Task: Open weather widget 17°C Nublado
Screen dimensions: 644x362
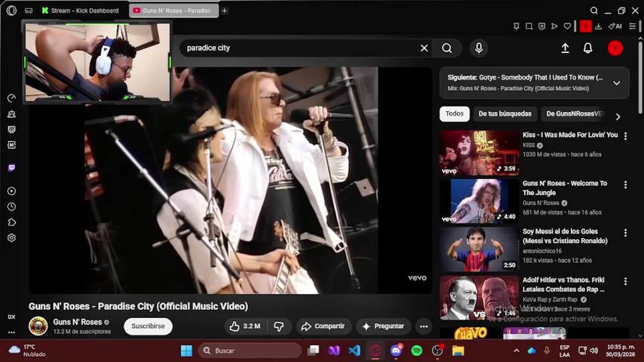Action: [x=28, y=350]
